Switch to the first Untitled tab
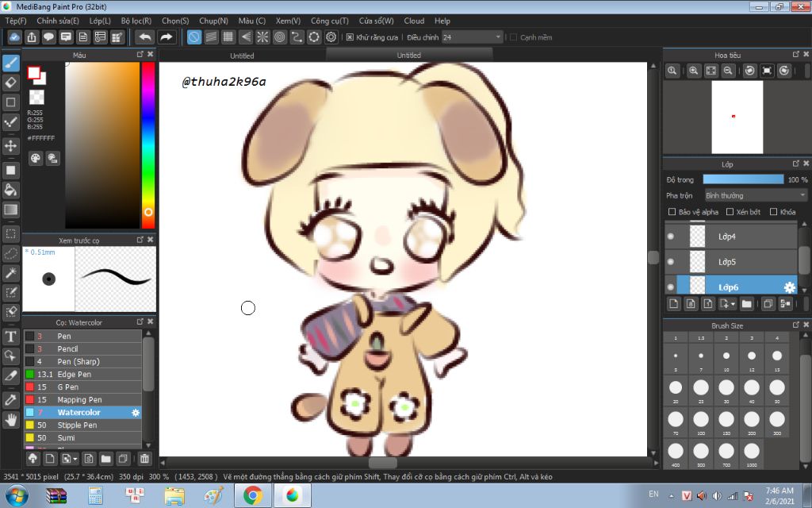Image resolution: width=812 pixels, height=508 pixels. coord(242,56)
